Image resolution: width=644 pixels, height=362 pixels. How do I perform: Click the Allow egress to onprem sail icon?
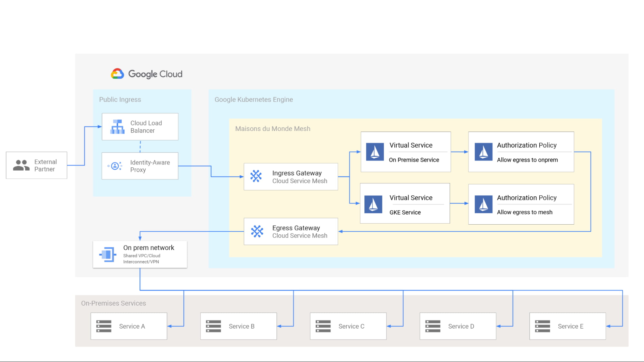(483, 152)
